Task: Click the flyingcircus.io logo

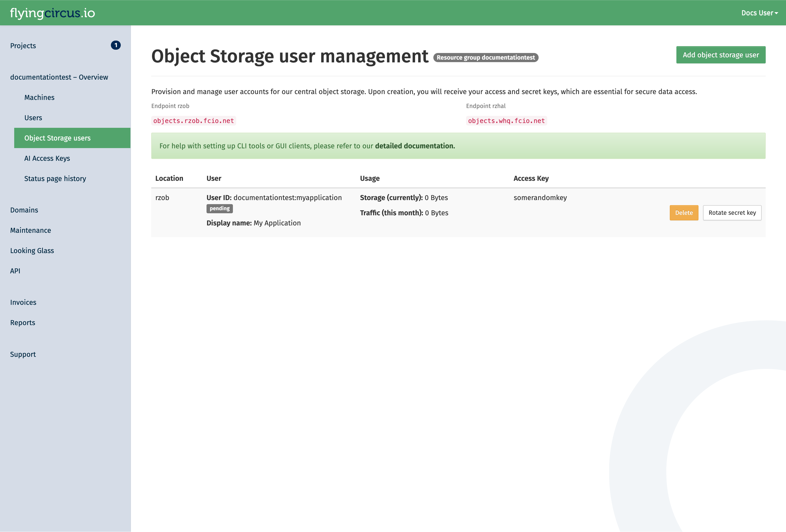Action: pyautogui.click(x=53, y=13)
